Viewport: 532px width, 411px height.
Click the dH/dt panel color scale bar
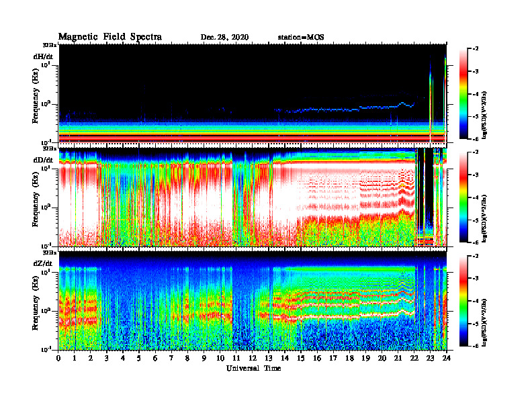coord(463,94)
